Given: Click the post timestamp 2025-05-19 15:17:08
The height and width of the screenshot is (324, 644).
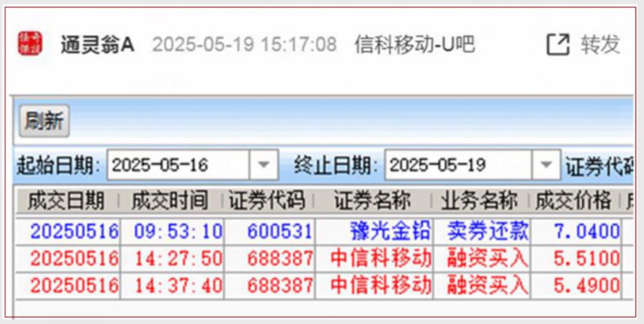Looking at the screenshot, I should click(x=244, y=45).
